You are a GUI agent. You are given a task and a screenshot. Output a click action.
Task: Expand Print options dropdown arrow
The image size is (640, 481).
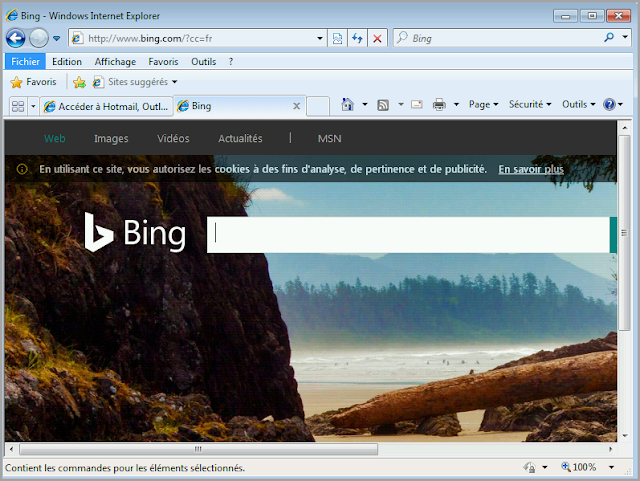[x=456, y=105]
